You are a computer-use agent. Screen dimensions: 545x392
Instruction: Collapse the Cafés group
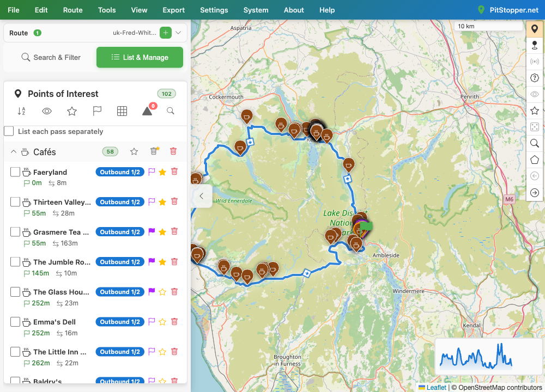pyautogui.click(x=14, y=152)
